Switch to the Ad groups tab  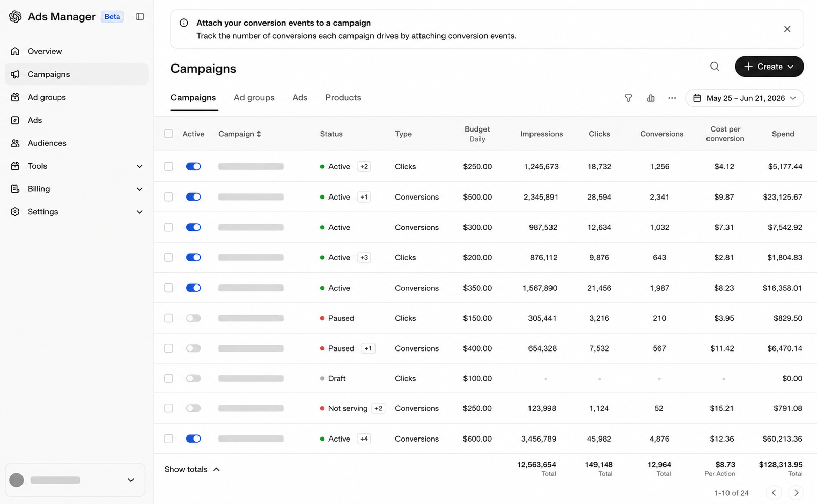(x=254, y=98)
